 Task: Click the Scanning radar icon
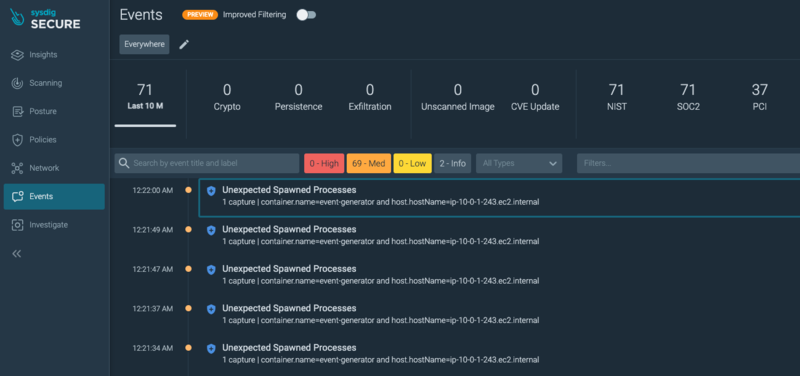click(17, 83)
